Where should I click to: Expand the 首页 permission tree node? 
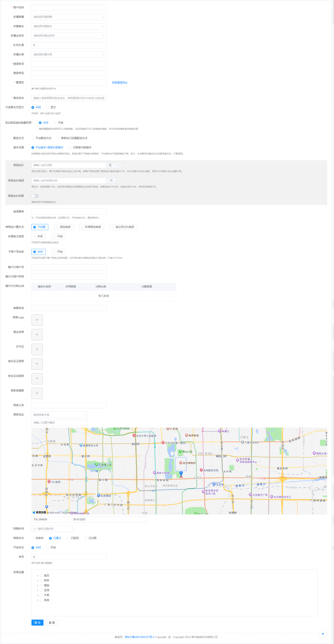(x=38, y=576)
